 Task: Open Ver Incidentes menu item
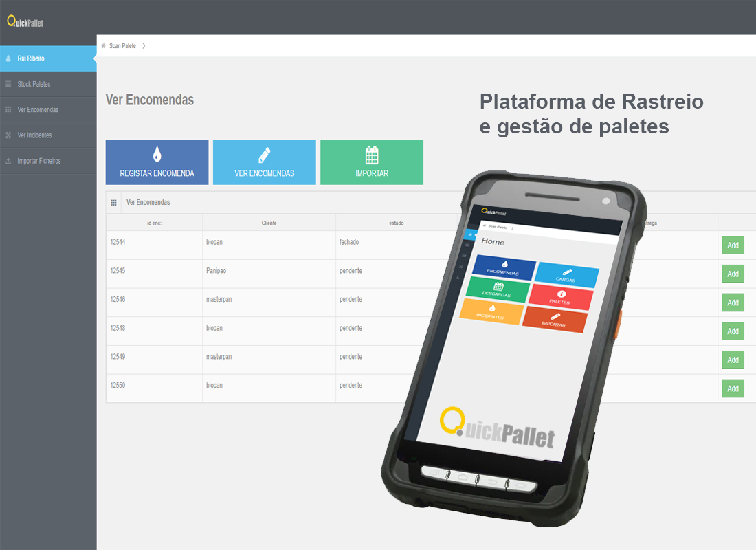34,135
